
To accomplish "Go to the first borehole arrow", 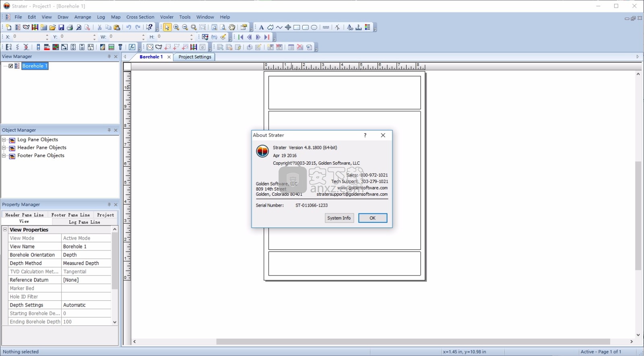I will click(x=241, y=37).
